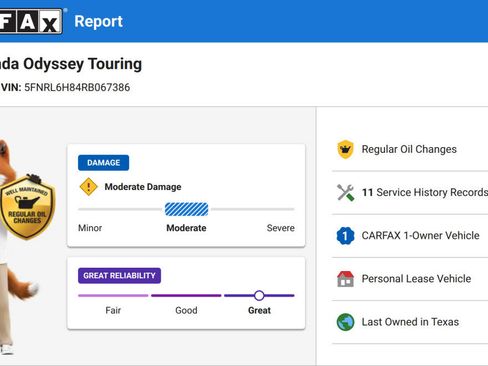Click the wrench and screwdriver service icon
The image size is (488, 366).
(x=345, y=192)
